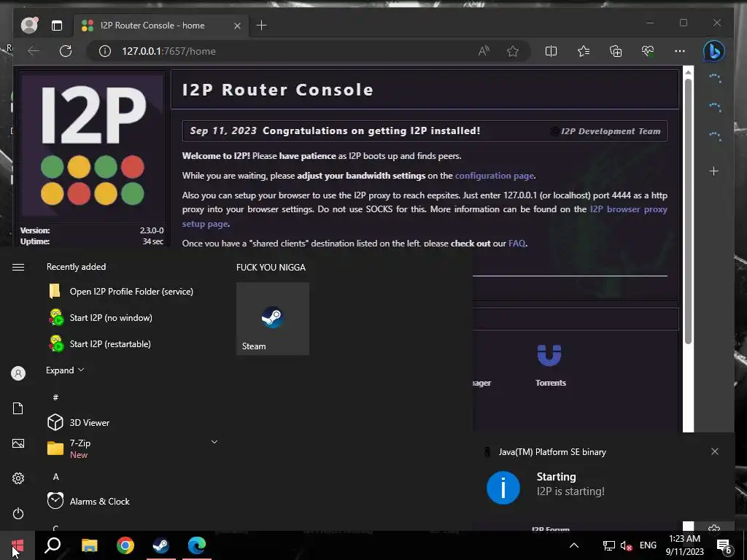
Task: Open Browser essentials heart icon
Action: [x=648, y=51]
